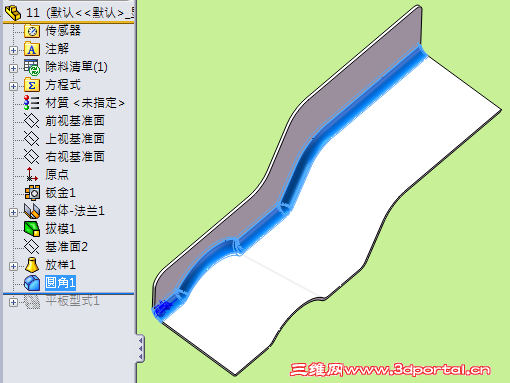The height and width of the screenshot is (383, 510).
Task: Click the 原点 origin icon
Action: coord(32,175)
